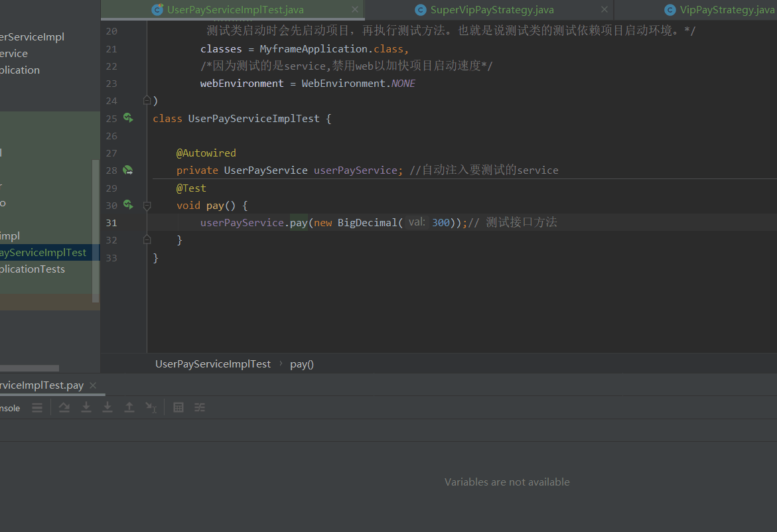This screenshot has height=532, width=777.
Task: Close the SuperVipPayStrategy.java editor tab
Action: [604, 9]
